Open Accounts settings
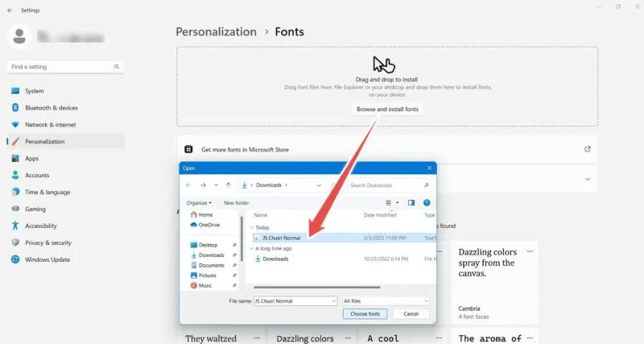The height and width of the screenshot is (344, 644). (66, 175)
